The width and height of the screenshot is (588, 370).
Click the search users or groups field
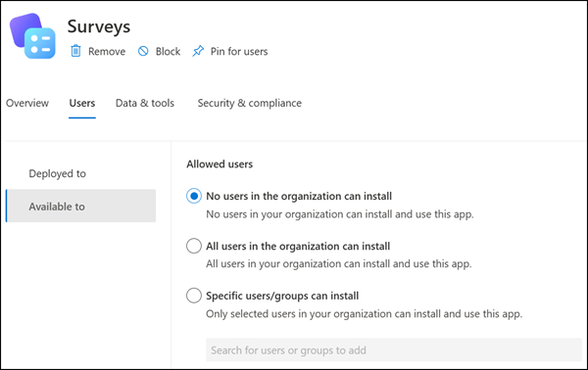click(394, 349)
